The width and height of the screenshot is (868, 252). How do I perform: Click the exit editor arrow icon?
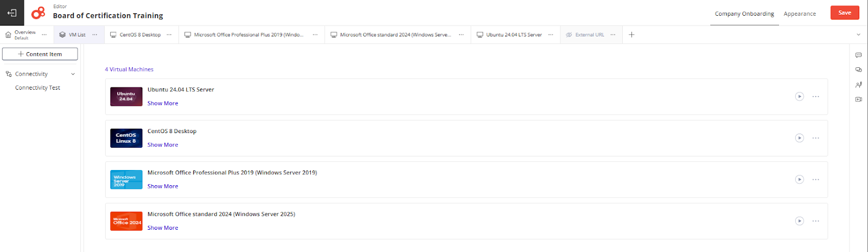point(12,12)
